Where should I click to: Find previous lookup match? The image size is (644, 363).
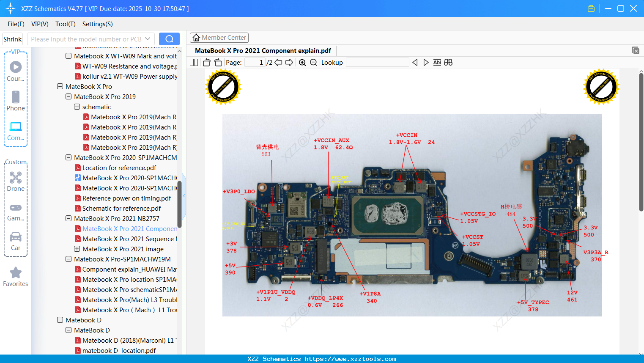pos(415,63)
